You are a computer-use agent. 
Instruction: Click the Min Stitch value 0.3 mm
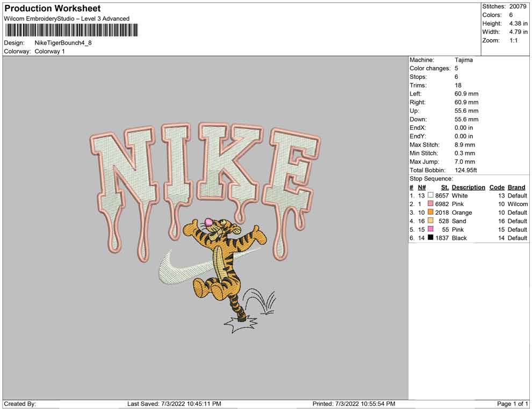[x=465, y=153]
